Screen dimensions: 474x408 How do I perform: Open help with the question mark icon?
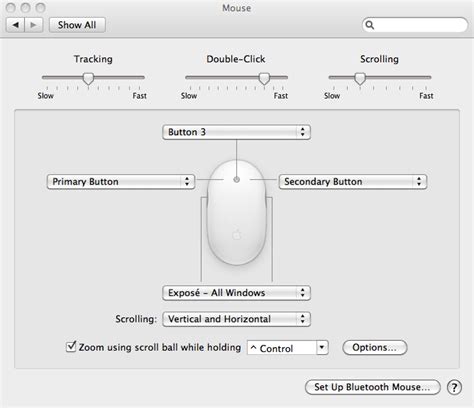point(454,387)
